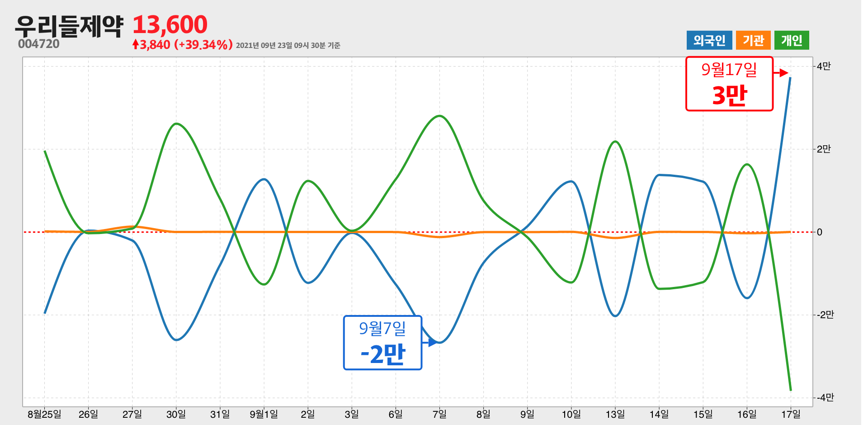Click the price change ▲3,840 (+39.34%)
Viewport: 868px width, 425px height.
[x=182, y=45]
